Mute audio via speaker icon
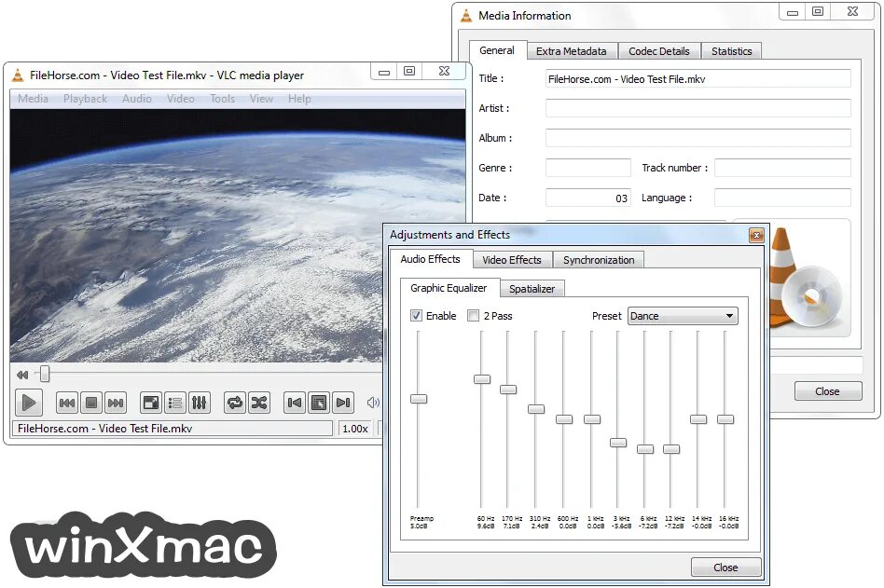The height and width of the screenshot is (588, 884). click(373, 403)
